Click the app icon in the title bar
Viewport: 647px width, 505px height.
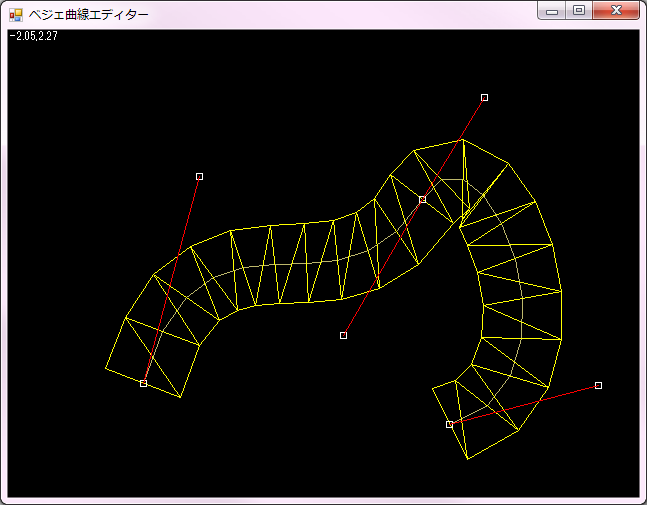(15, 15)
